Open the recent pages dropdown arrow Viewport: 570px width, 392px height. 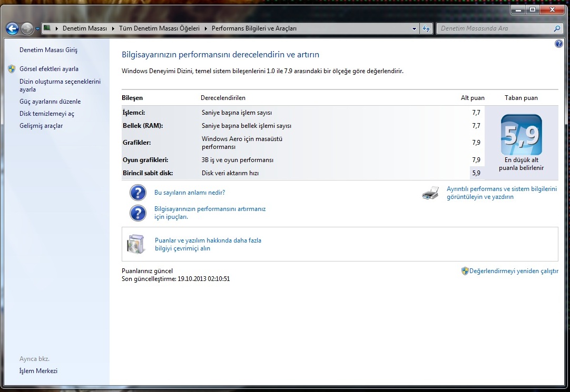tap(37, 28)
